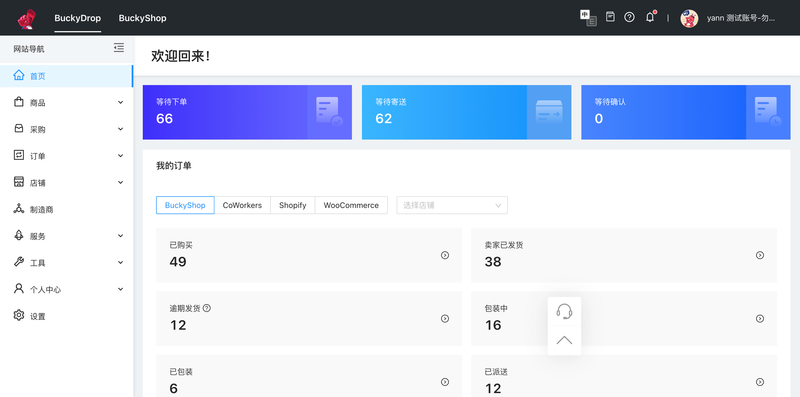The height and width of the screenshot is (397, 800).
Task: Click the 等待寄送 shipping box icon
Action: pyautogui.click(x=549, y=112)
